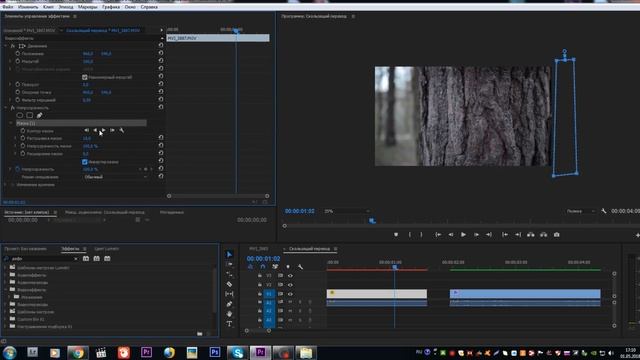Screen dimensions: 640x360
Task: Reset the Mask Feather parameter
Action: (x=161, y=138)
